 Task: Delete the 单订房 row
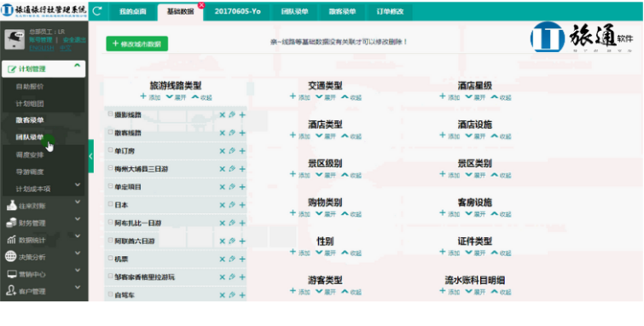point(222,151)
